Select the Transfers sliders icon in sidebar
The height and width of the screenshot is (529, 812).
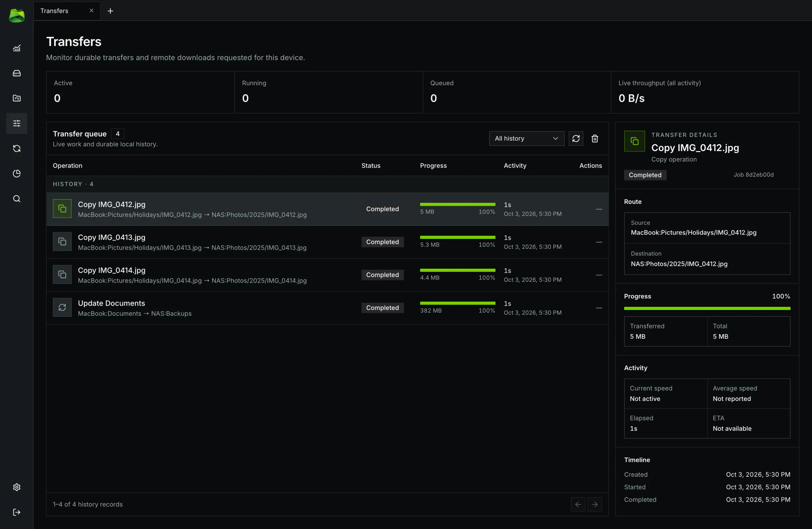coord(16,123)
